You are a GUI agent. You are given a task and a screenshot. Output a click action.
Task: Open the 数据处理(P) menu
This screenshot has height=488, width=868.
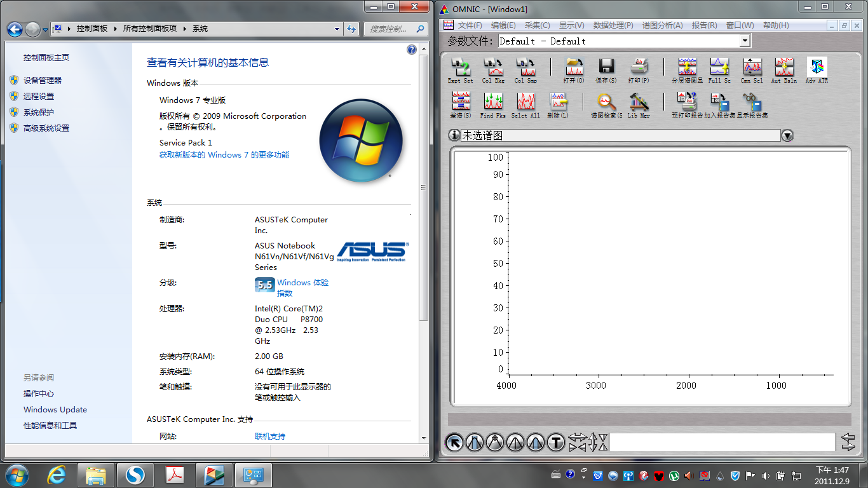(613, 25)
